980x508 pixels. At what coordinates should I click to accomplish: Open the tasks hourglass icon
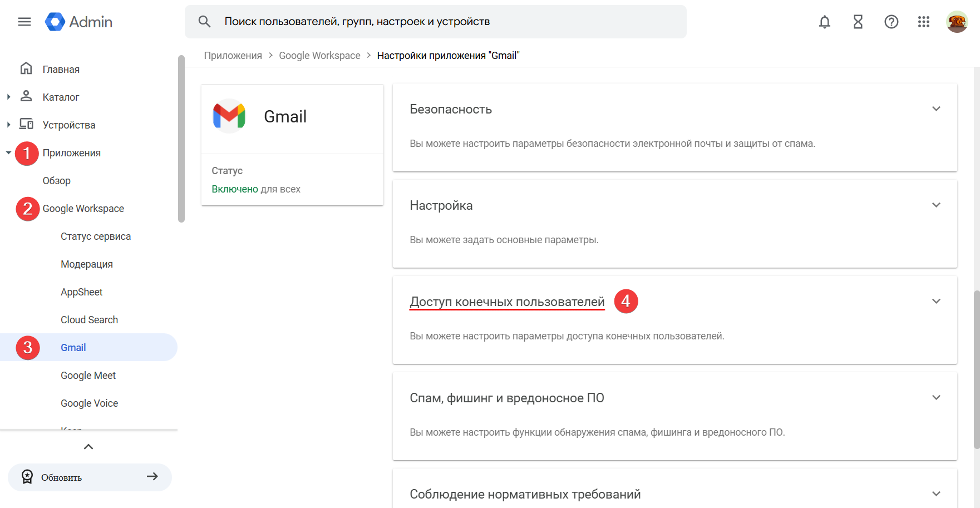pos(858,22)
